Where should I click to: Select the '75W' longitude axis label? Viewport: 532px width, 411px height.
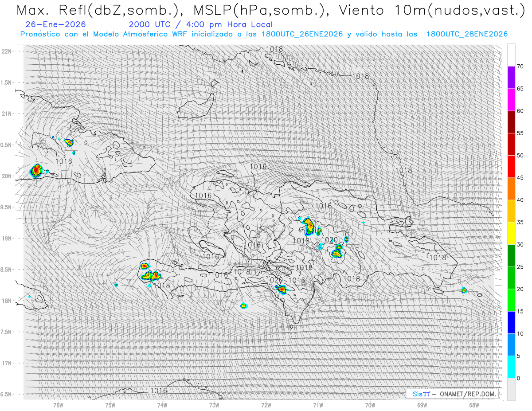(110, 405)
